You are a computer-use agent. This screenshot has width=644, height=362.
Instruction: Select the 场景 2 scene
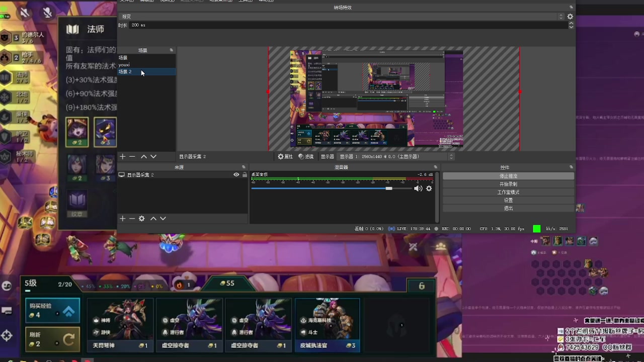[x=146, y=72]
